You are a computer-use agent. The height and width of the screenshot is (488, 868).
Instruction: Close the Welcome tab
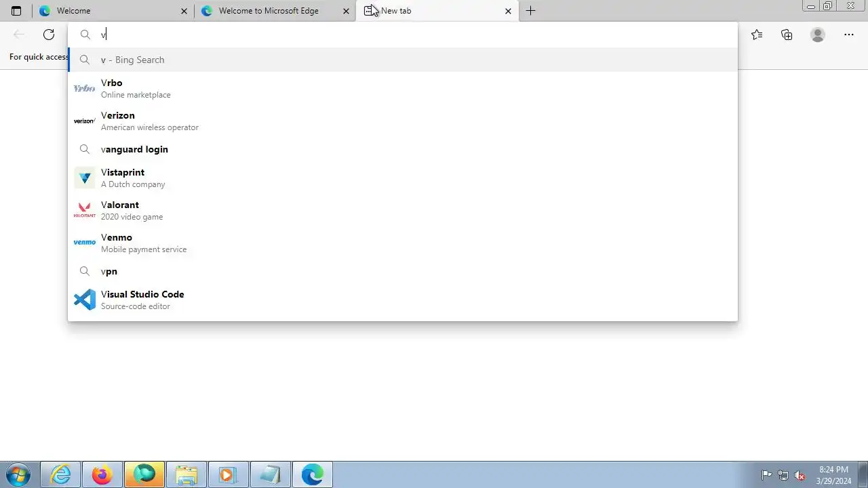click(x=184, y=11)
